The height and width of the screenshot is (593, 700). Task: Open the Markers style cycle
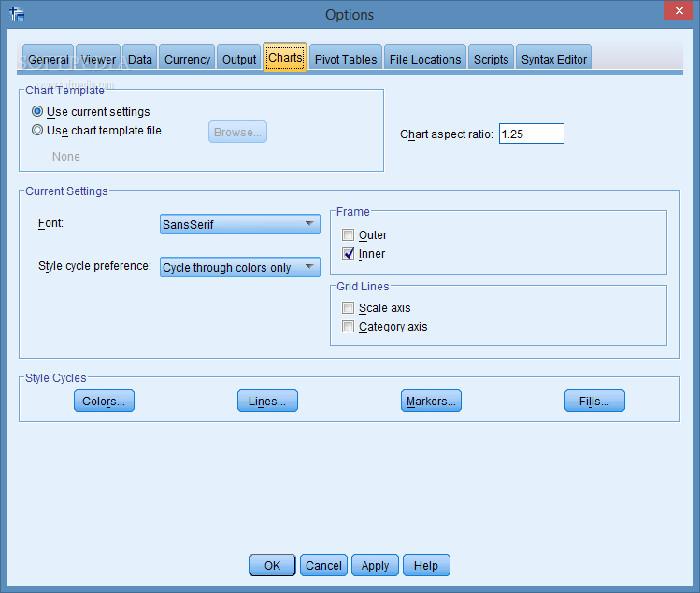click(x=431, y=401)
